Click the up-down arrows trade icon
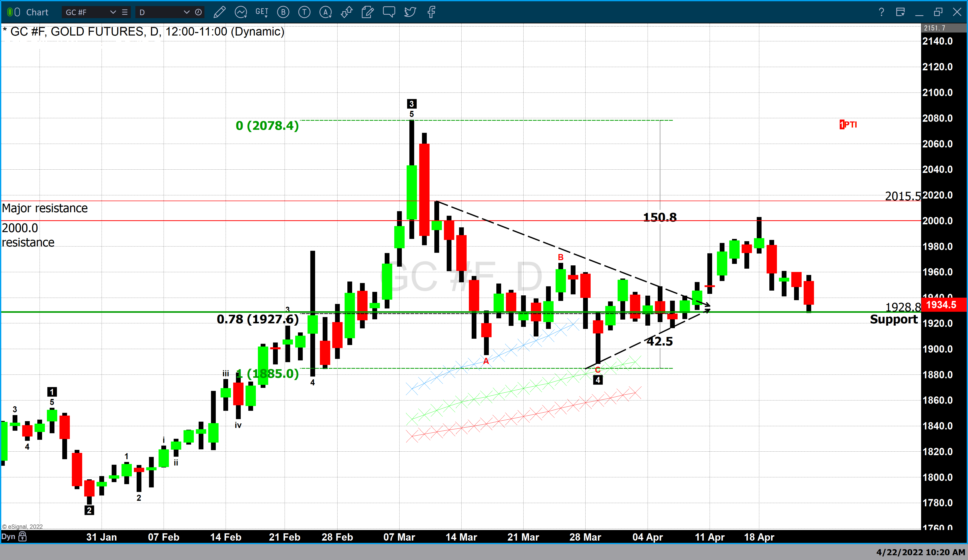The image size is (968, 560). pyautogui.click(x=346, y=12)
